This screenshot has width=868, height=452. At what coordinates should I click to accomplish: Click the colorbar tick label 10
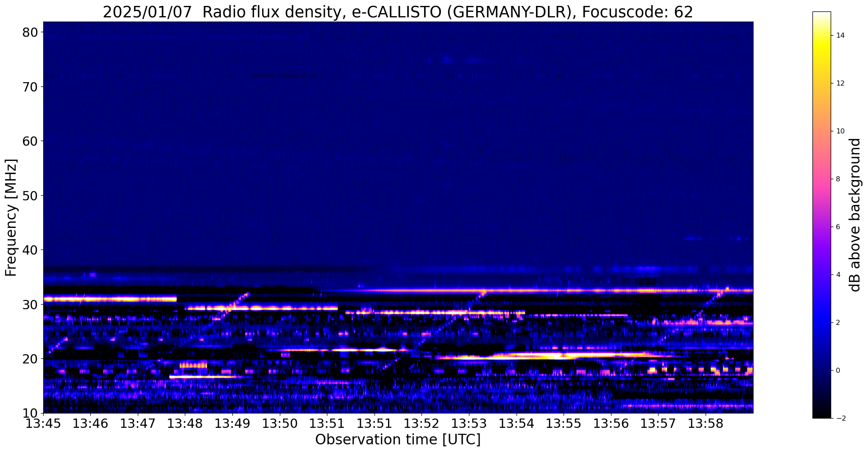[840, 131]
